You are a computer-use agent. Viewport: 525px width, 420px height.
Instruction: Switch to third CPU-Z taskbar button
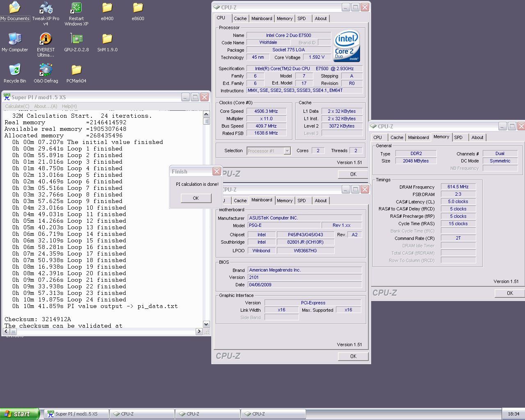[274, 414]
